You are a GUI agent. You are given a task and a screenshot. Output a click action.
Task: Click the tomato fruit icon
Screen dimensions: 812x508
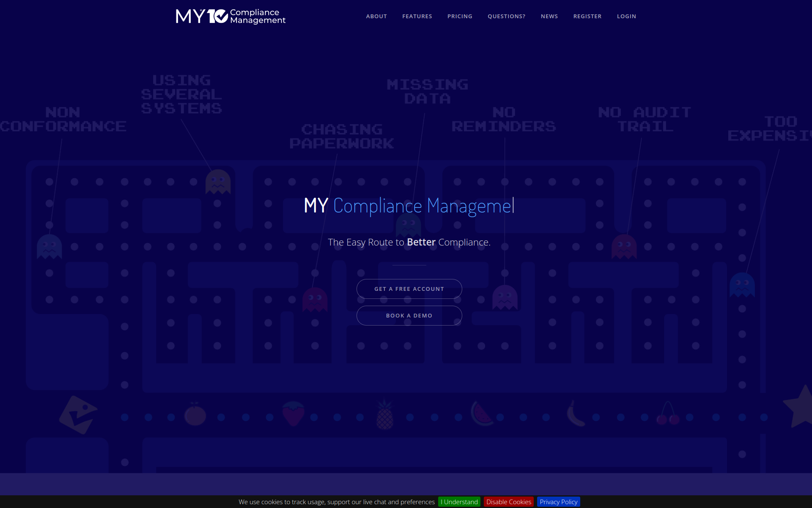tap(195, 414)
